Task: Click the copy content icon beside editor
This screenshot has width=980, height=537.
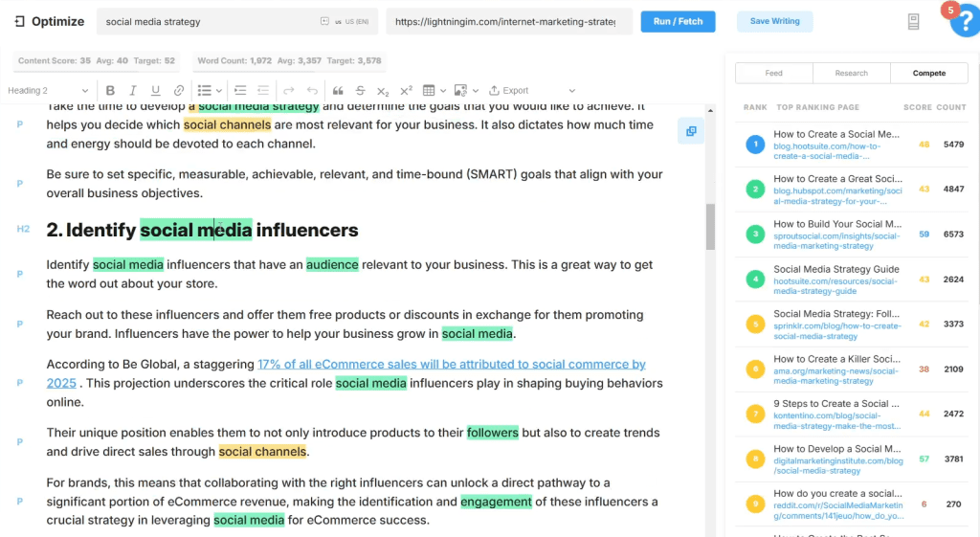Action: tap(691, 131)
